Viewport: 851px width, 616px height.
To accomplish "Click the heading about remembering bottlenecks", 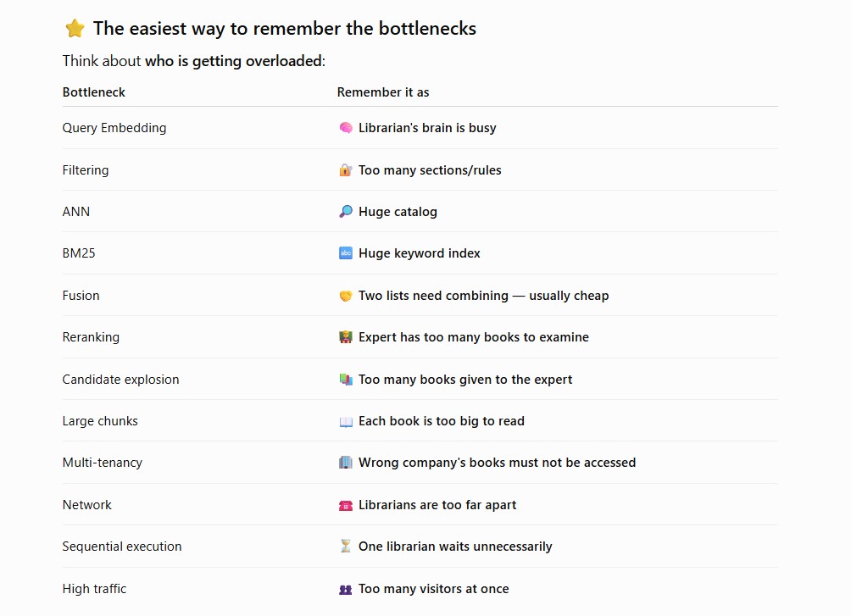I will pyautogui.click(x=285, y=28).
